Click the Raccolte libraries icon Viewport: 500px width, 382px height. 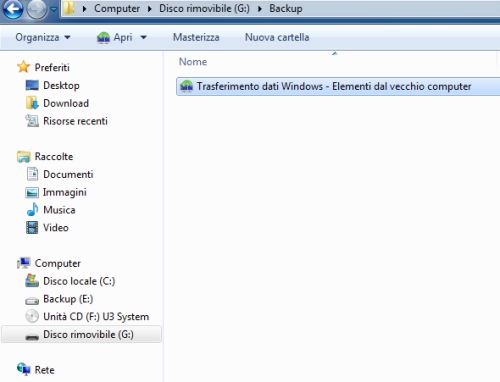tap(23, 156)
